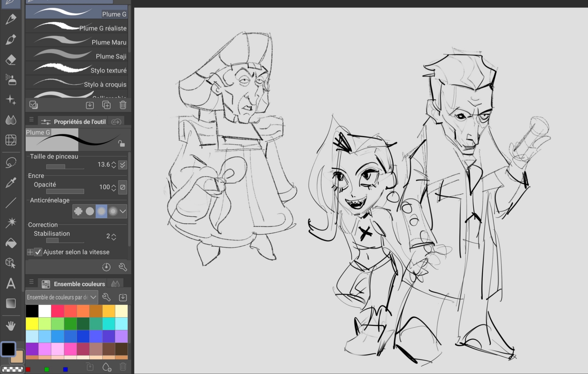This screenshot has height=374, width=588.
Task: Expand the Anticrénelage options chevron
Action: pos(123,211)
